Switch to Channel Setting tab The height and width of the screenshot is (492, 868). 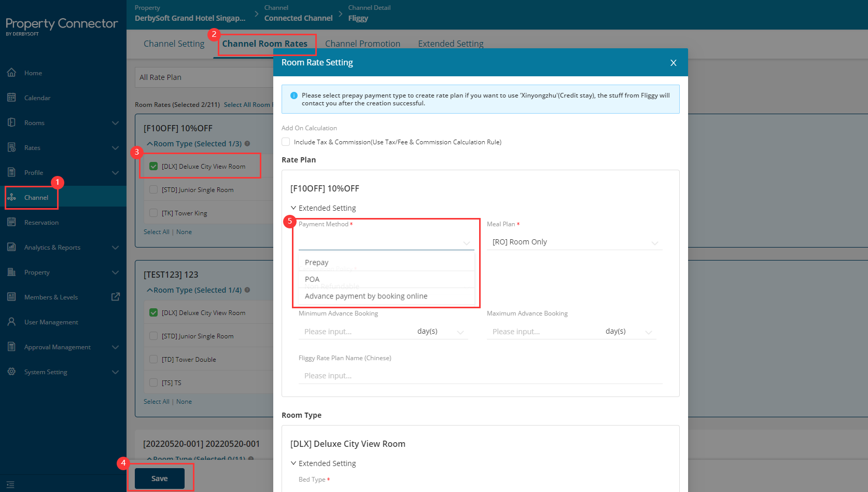[x=174, y=44]
